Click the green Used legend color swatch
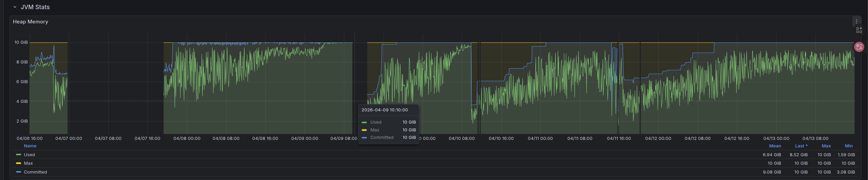 pyautogui.click(x=18, y=155)
